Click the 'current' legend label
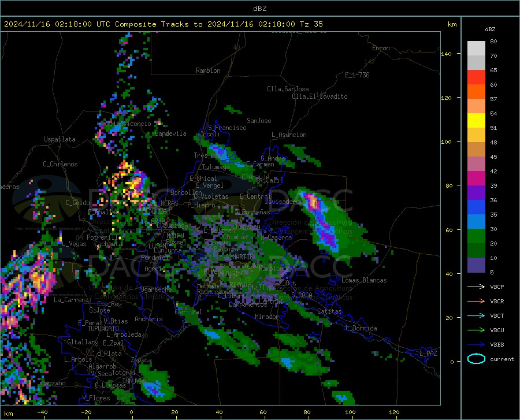The image size is (520, 420). tap(502, 359)
